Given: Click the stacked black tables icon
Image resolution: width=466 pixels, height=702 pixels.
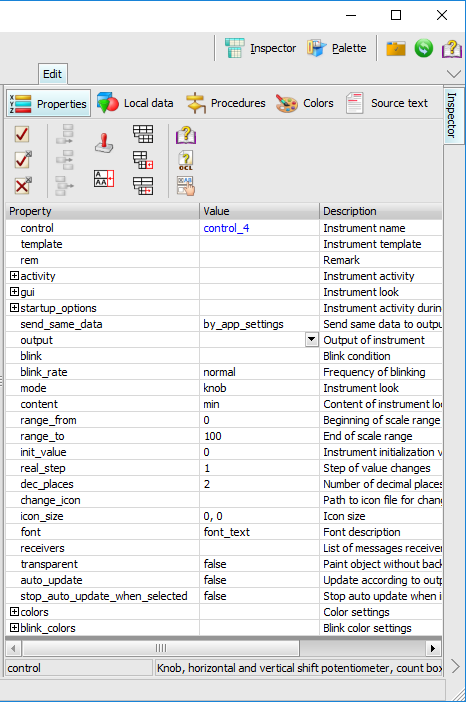Looking at the screenshot, I should 143,134.
